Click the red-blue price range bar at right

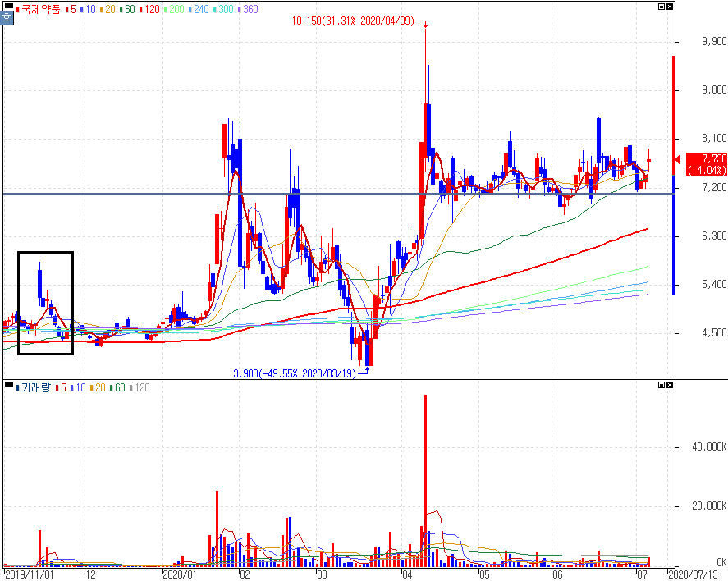click(673, 176)
